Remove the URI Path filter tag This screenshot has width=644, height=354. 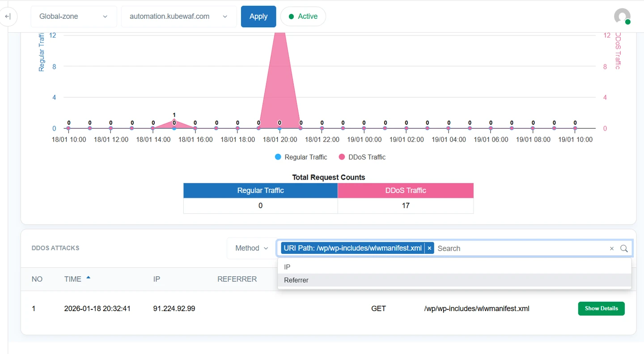[429, 248]
